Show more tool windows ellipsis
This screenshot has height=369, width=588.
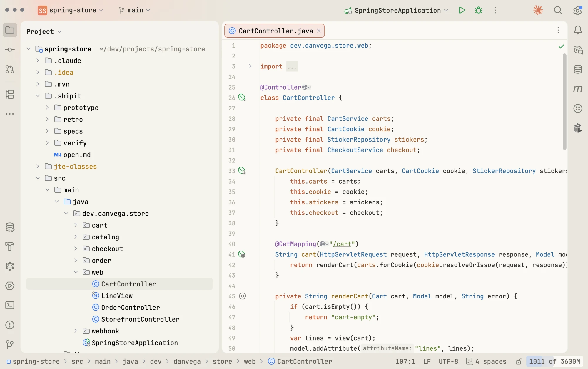tap(10, 114)
